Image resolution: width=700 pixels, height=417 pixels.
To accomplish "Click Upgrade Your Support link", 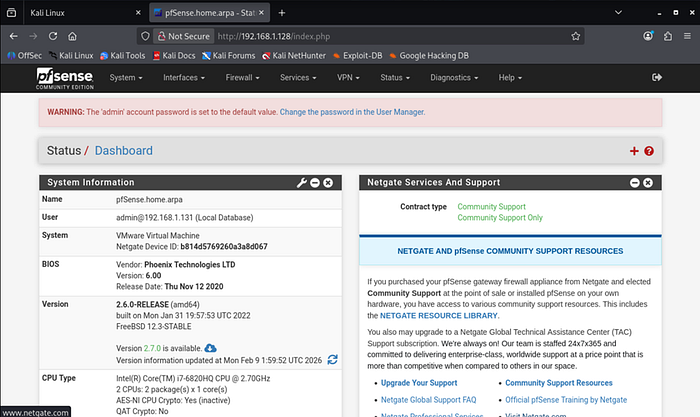I will [x=419, y=383].
